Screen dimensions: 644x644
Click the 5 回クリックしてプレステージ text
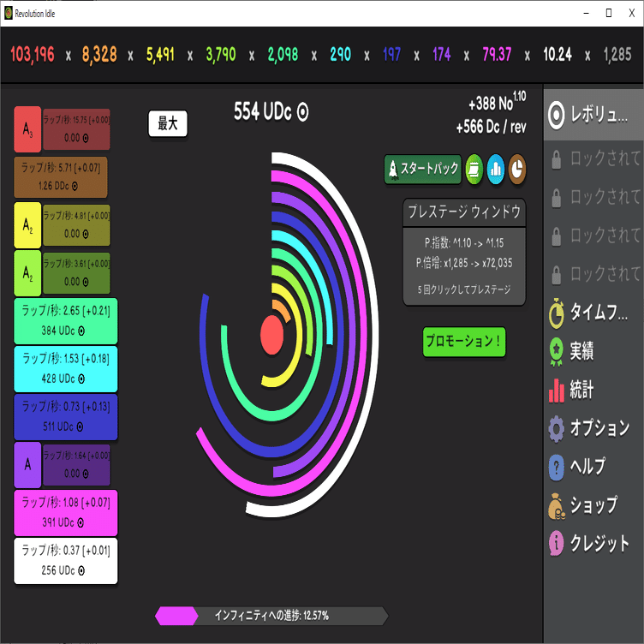pos(464,289)
